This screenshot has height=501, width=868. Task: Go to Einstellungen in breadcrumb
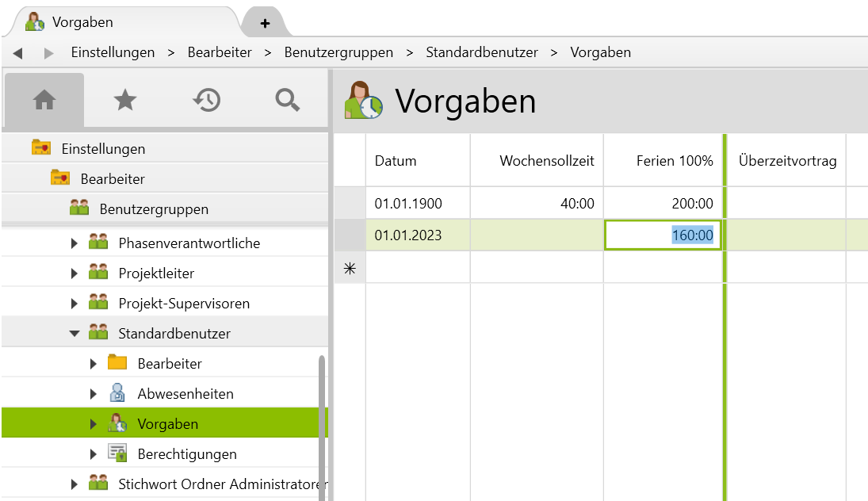pos(113,53)
